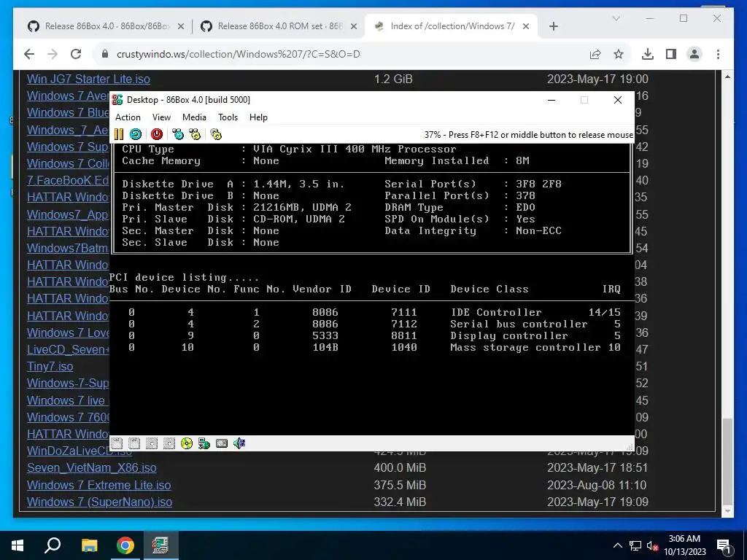The image size is (747, 560).
Task: Show hidden tray icons chevron
Action: tap(617, 545)
